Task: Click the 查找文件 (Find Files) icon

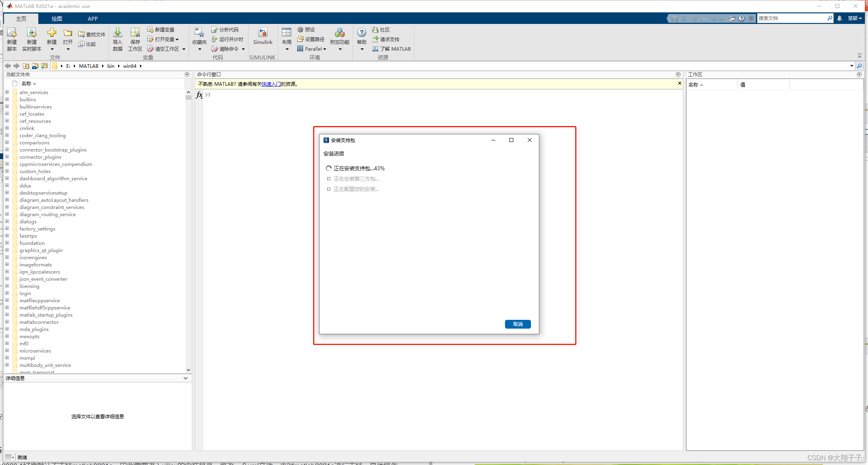Action: pos(91,34)
